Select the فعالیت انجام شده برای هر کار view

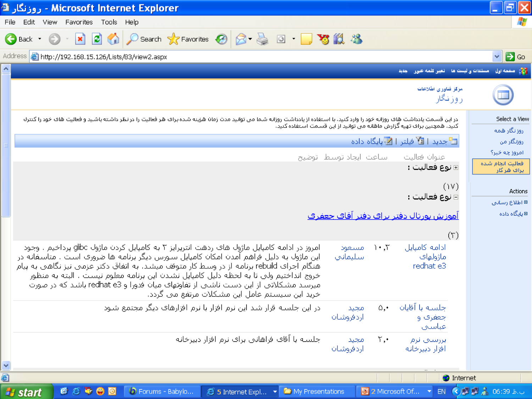501,167
